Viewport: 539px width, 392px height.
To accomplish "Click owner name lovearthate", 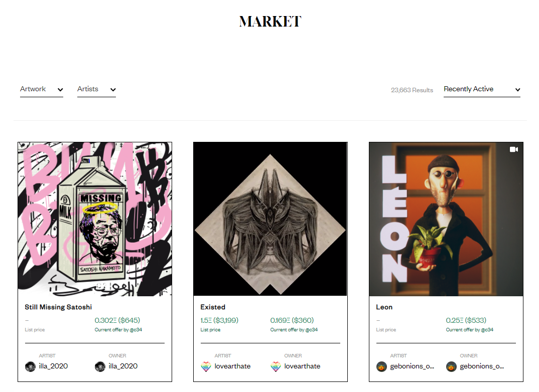I will [302, 366].
